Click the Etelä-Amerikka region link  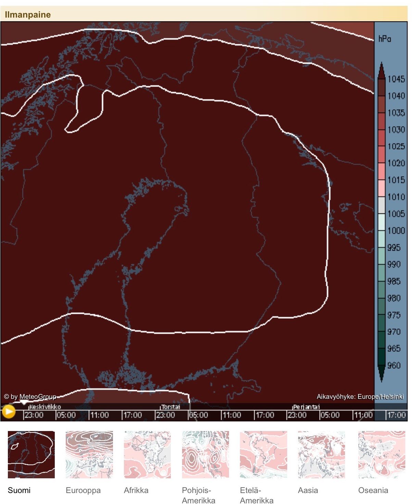257,495
